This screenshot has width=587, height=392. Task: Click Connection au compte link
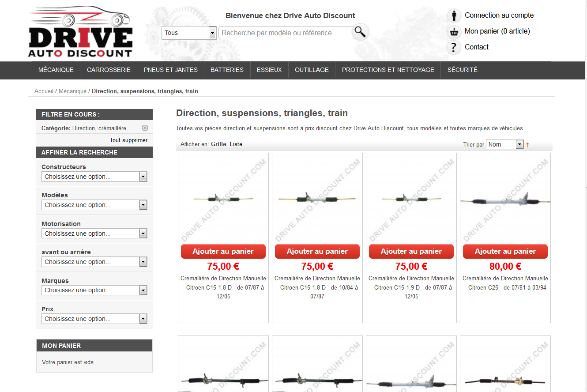tap(499, 15)
